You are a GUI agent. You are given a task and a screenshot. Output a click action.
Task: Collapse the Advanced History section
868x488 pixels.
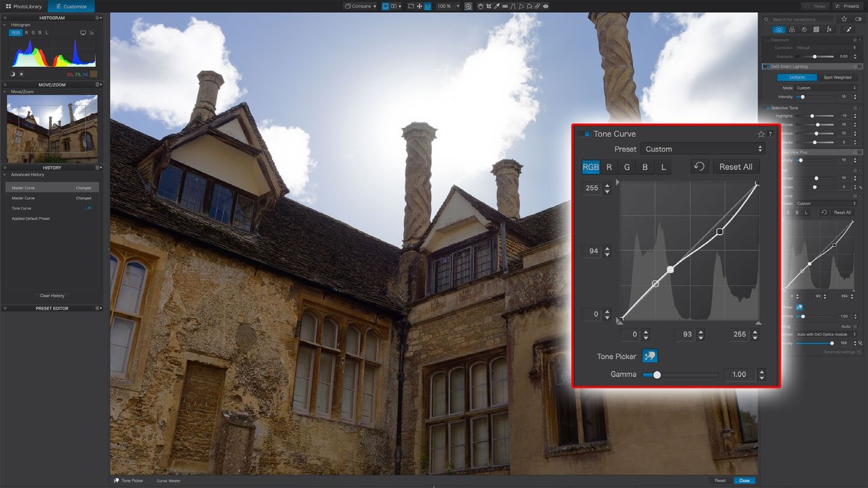click(x=5, y=175)
